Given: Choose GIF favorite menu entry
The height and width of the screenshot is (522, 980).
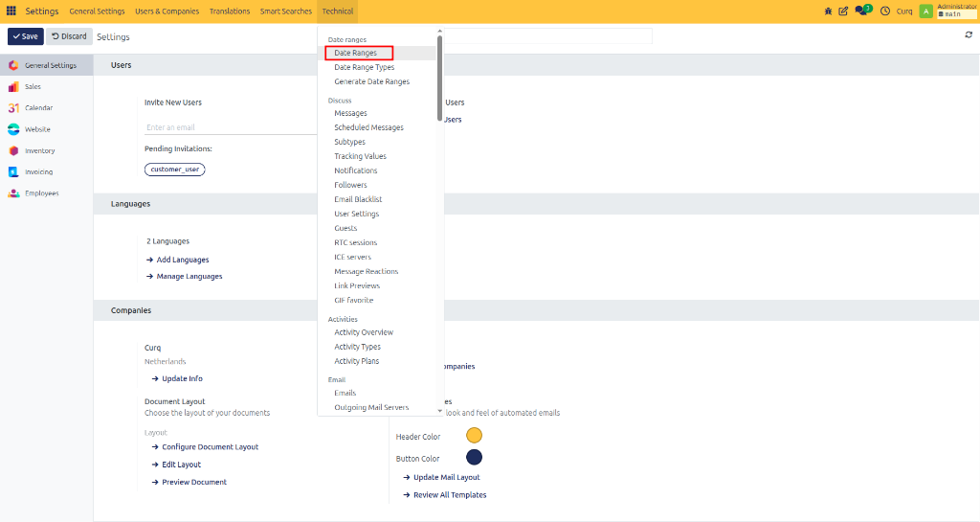Looking at the screenshot, I should (x=354, y=300).
